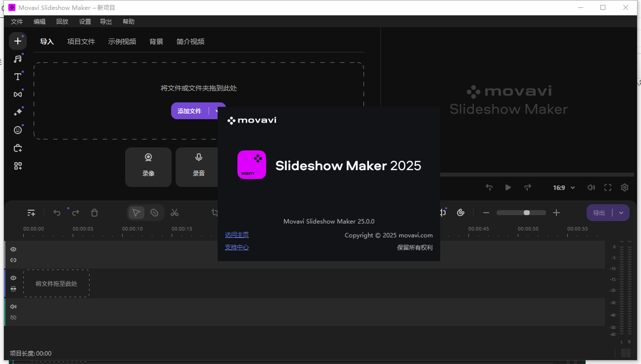Open the briefcase-plus sidebar icon
Viewport: 641px width, 364px height.
click(x=18, y=148)
